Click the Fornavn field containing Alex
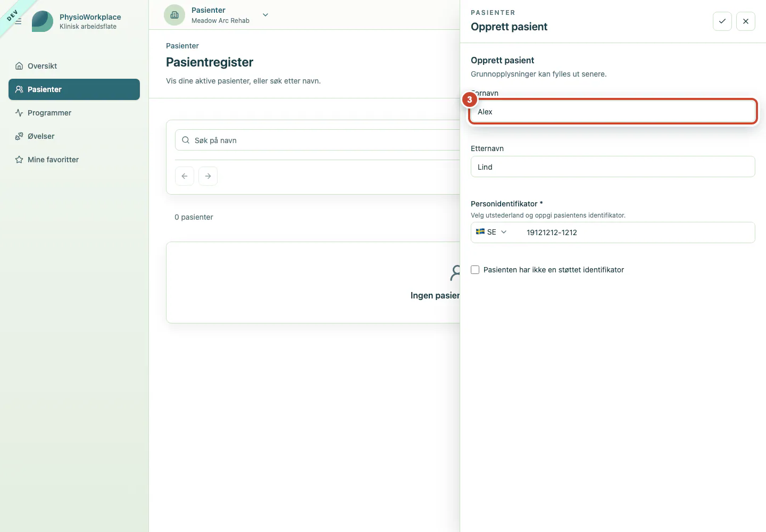This screenshot has width=766, height=532. [613, 112]
